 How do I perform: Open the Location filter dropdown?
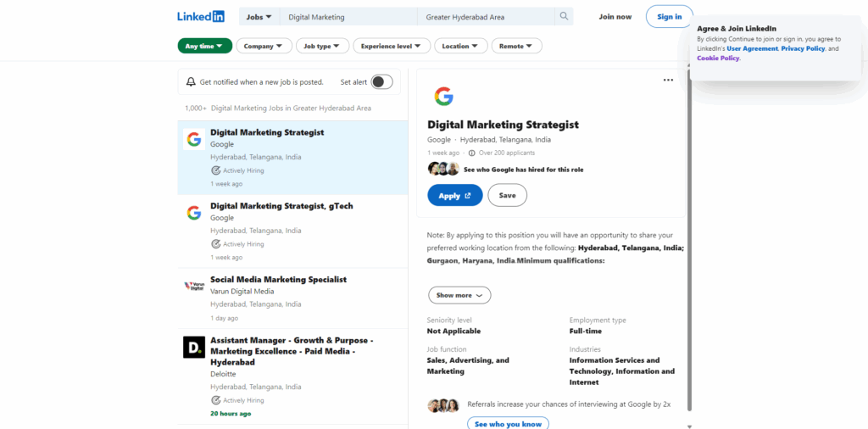point(460,46)
